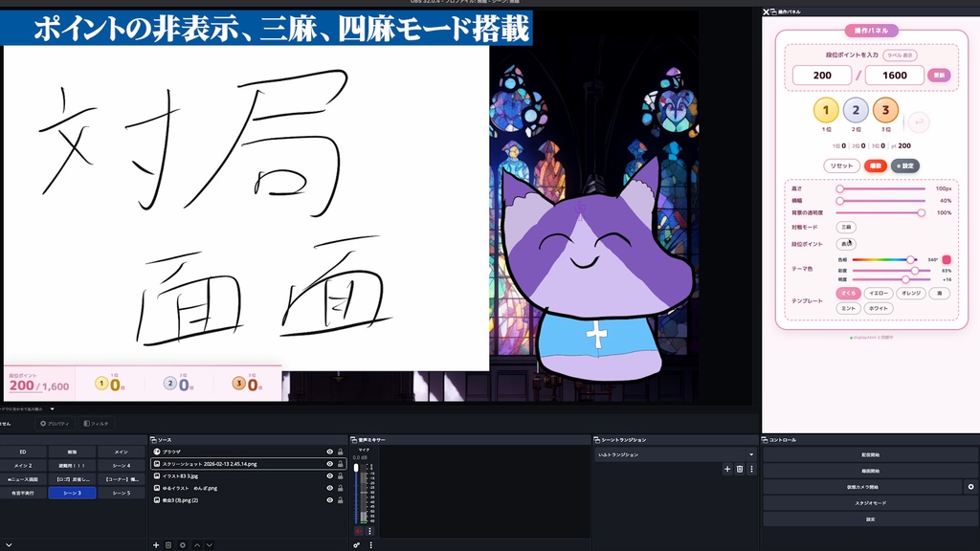Open the シーントランジション dropdown
Screen dimensions: 980x551
pos(670,453)
